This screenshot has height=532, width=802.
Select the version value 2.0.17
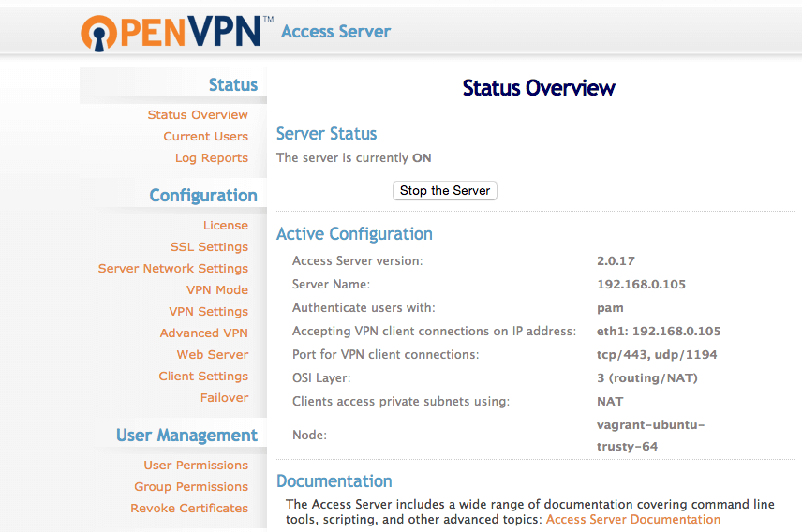(616, 261)
